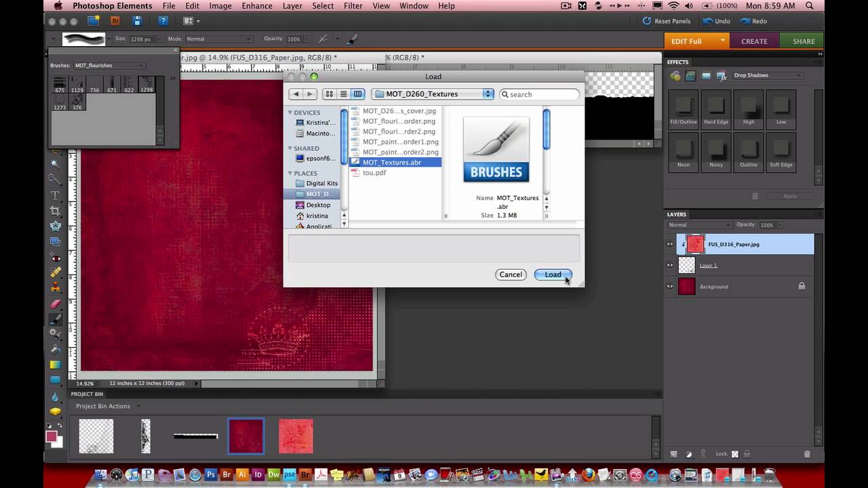Select the Brush tool in the toolbox
This screenshot has height=488, width=868.
55,319
